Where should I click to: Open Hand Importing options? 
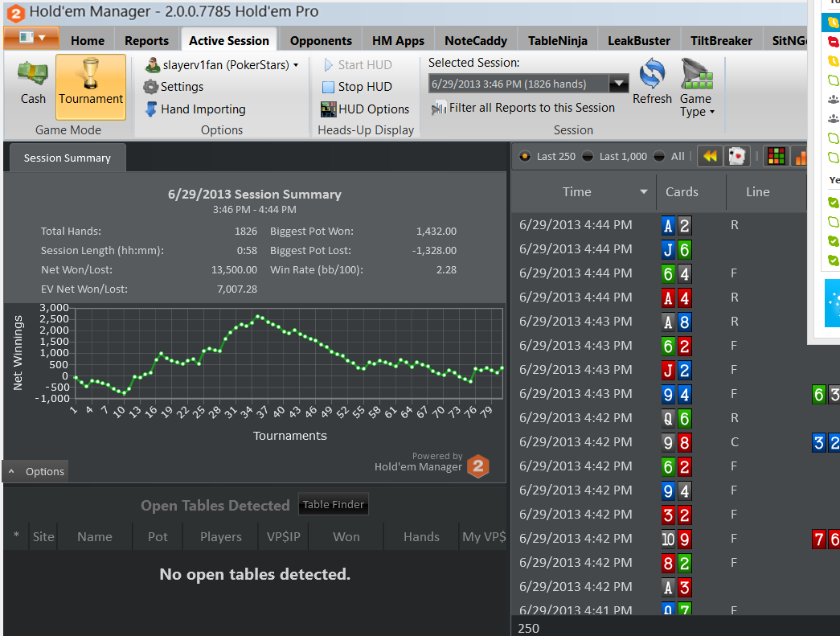pos(195,109)
